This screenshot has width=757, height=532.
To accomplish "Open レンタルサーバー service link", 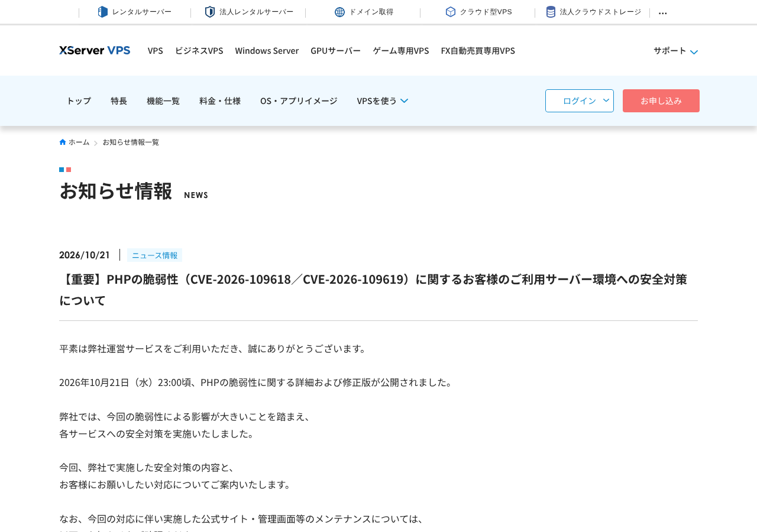I will pyautogui.click(x=135, y=12).
